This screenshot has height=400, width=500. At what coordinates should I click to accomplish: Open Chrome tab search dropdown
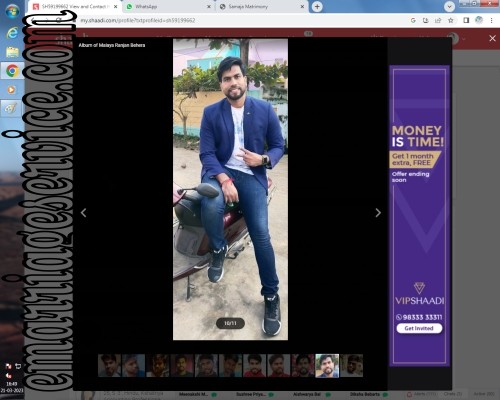(449, 7)
